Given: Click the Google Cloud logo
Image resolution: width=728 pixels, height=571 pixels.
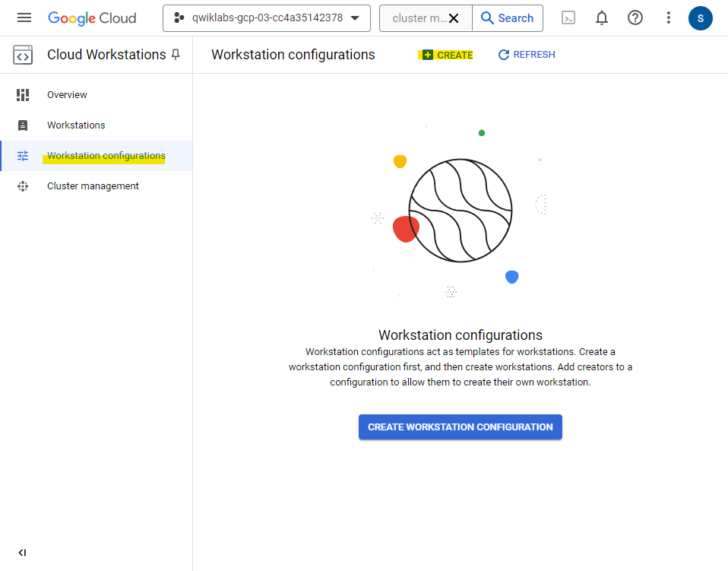Looking at the screenshot, I should (x=92, y=18).
